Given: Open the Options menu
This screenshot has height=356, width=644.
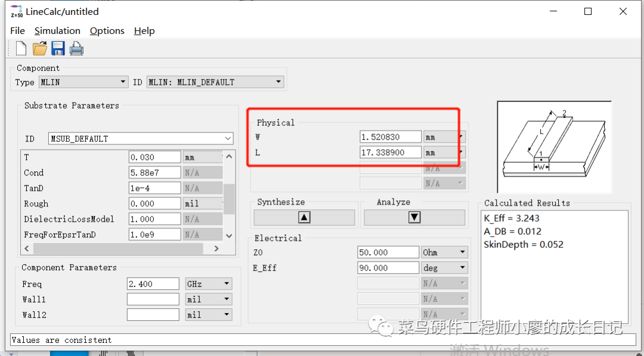Looking at the screenshot, I should coord(107,31).
